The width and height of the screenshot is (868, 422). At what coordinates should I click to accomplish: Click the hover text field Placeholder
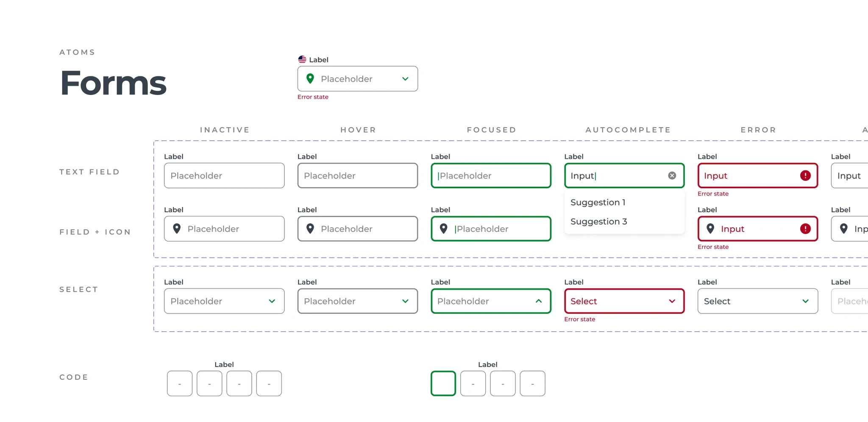(358, 176)
